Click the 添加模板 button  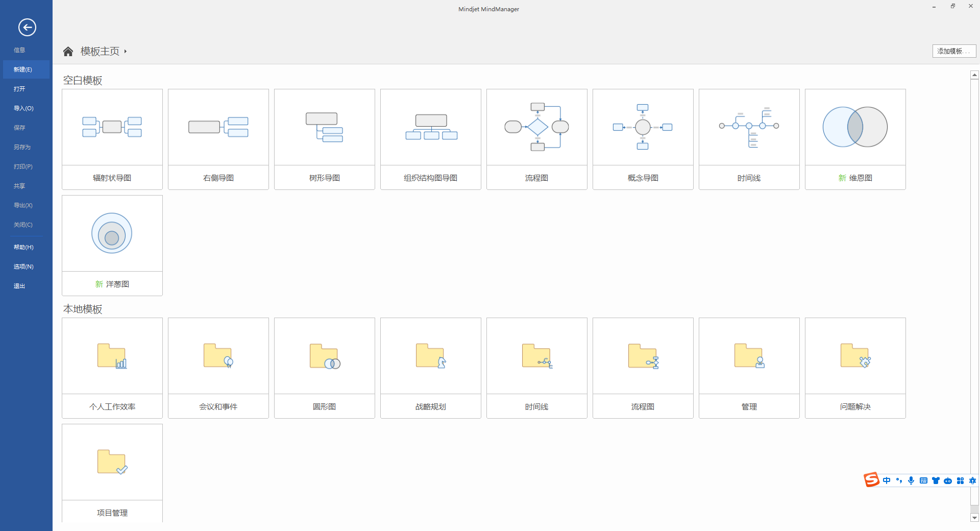click(953, 51)
